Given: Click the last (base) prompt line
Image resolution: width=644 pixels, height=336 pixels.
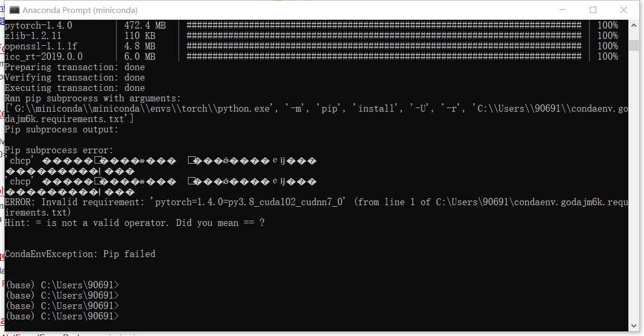Looking at the screenshot, I should [x=61, y=316].
